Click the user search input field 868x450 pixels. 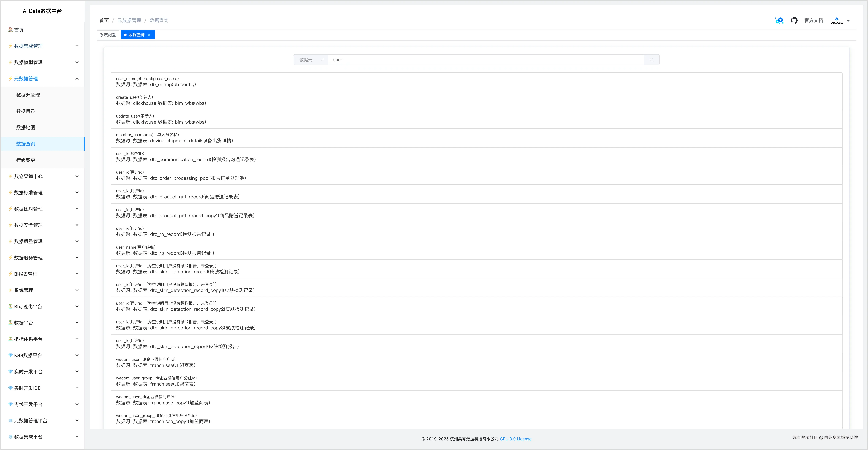(485, 60)
